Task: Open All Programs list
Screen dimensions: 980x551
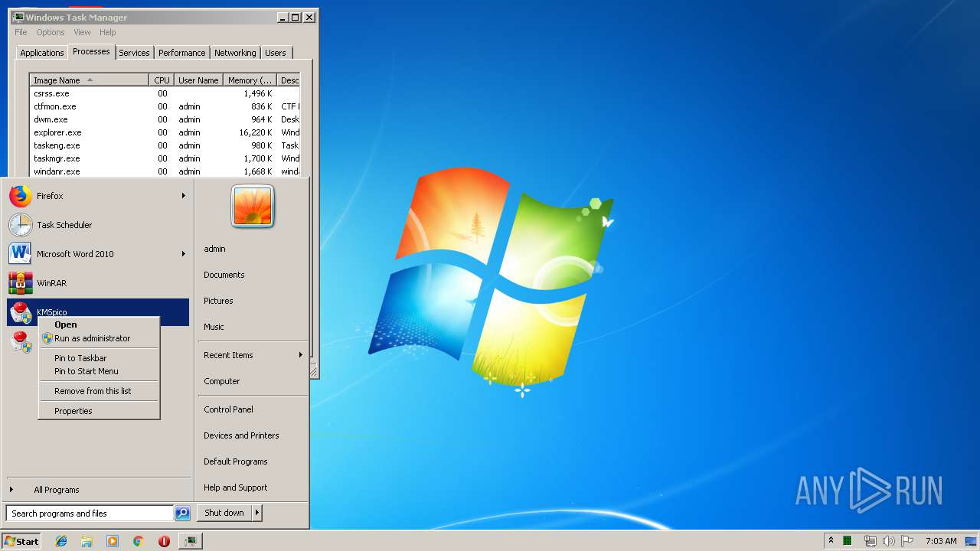Action: (98, 490)
